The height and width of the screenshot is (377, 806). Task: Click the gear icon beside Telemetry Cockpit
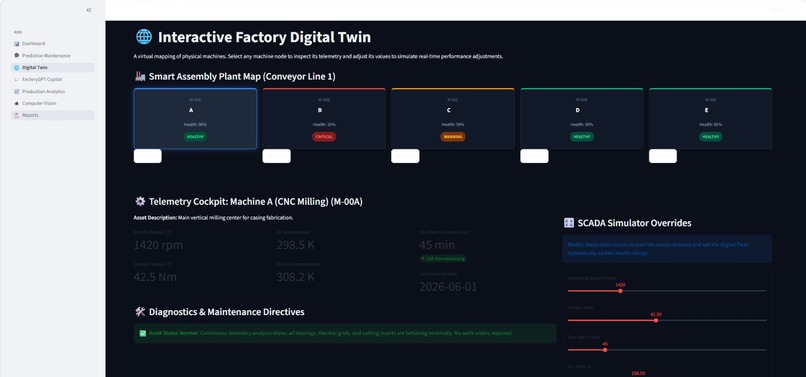click(x=140, y=202)
